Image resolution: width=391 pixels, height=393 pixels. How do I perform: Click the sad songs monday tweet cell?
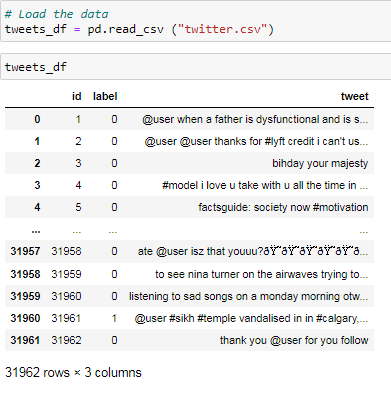(x=249, y=296)
